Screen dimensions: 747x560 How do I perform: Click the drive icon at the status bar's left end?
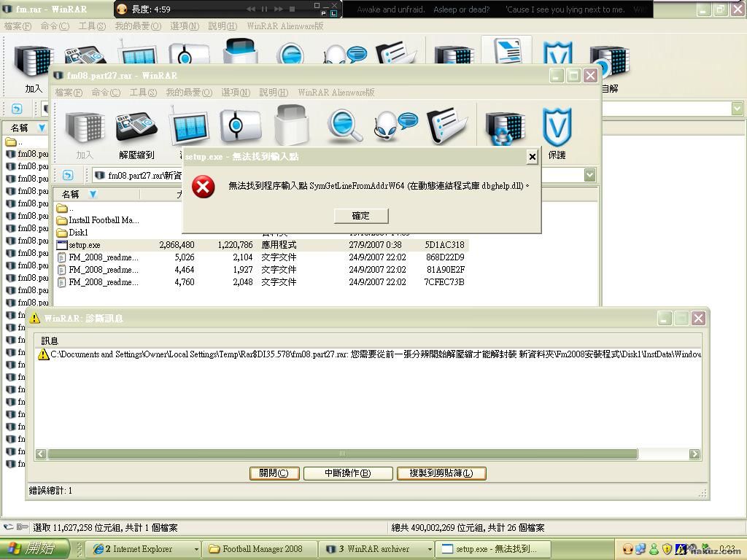[8, 527]
